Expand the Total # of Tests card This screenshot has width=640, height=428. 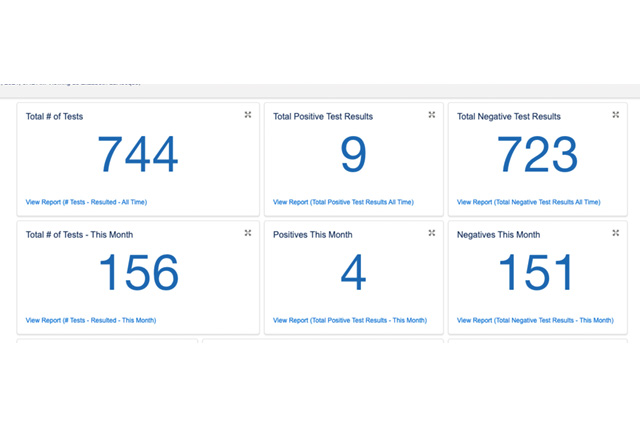coord(248,115)
